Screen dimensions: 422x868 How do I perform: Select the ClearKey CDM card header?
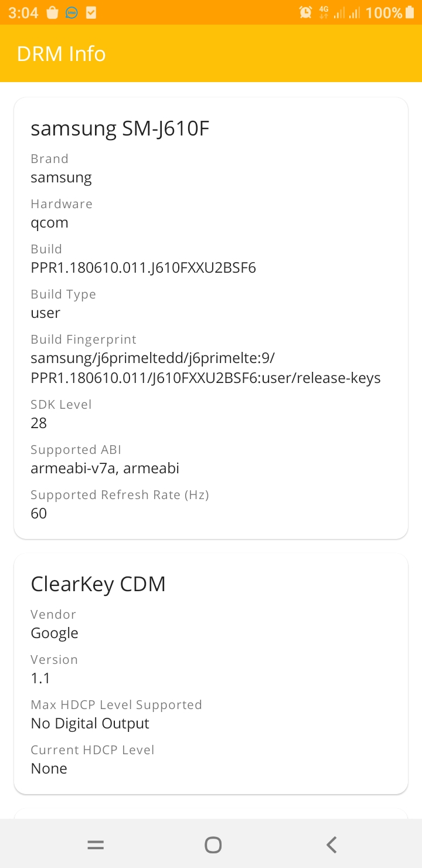click(98, 584)
